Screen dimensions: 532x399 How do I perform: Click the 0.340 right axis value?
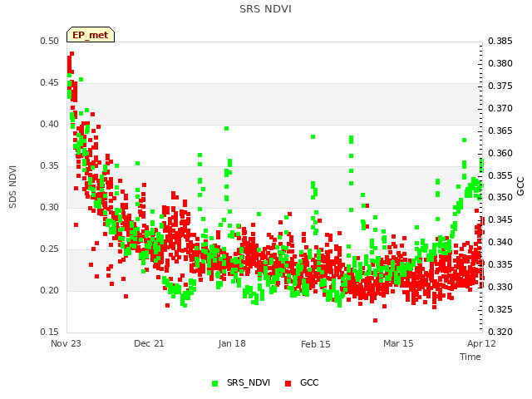click(x=500, y=242)
